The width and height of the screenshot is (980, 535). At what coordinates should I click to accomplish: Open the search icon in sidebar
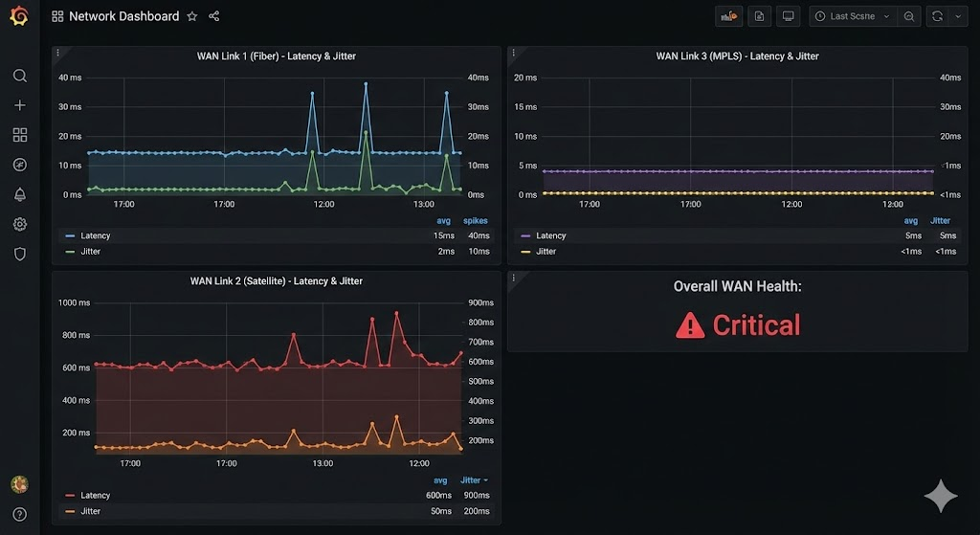tap(19, 76)
